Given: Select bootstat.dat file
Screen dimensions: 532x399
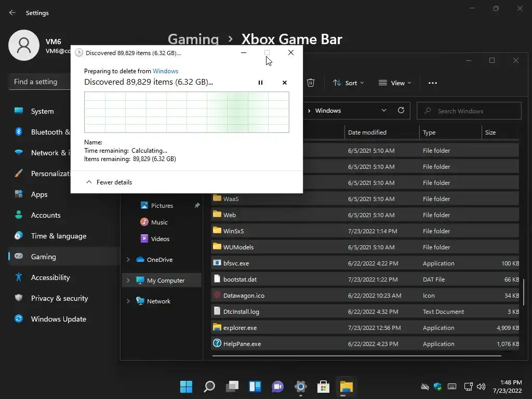Looking at the screenshot, I should tap(365, 279).
